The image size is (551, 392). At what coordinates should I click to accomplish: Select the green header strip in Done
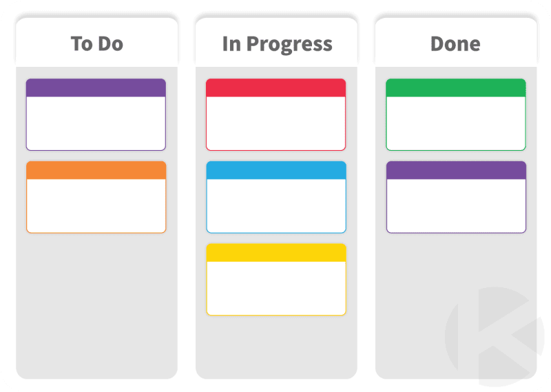click(456, 87)
